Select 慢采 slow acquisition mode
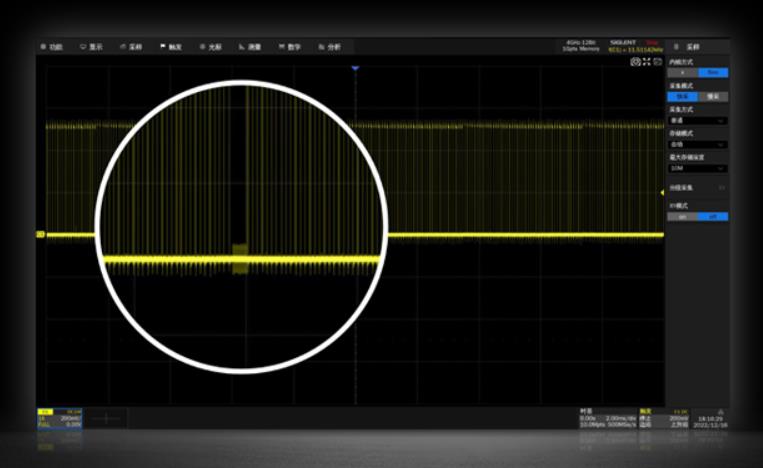763x468 pixels. (x=712, y=97)
